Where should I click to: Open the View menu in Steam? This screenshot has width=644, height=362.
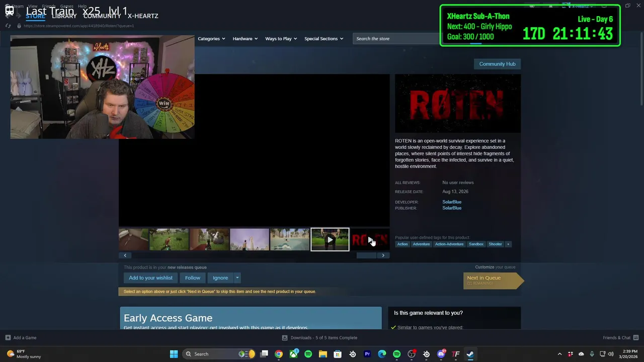[x=33, y=7]
